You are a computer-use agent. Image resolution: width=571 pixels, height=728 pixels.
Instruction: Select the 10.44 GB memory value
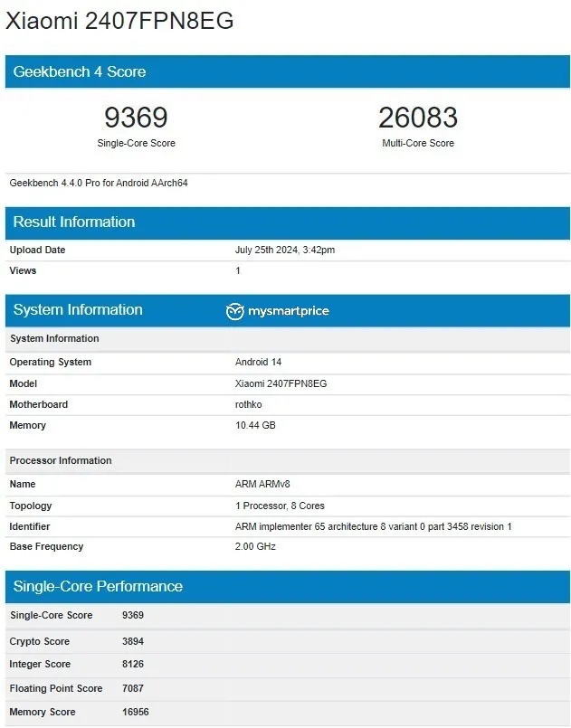tap(254, 425)
